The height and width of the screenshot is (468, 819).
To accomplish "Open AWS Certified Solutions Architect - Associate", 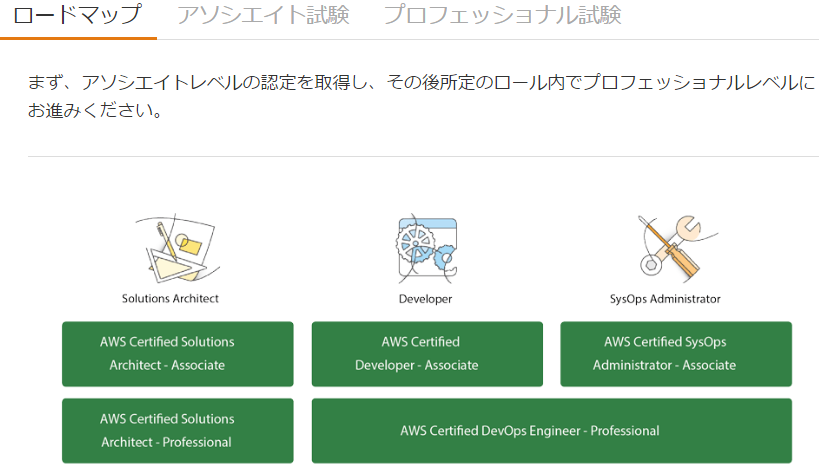I will coord(177,353).
